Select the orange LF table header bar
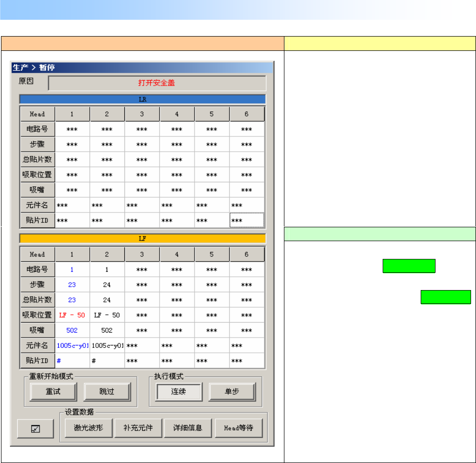The height and width of the screenshot is (463, 476). coord(142,239)
